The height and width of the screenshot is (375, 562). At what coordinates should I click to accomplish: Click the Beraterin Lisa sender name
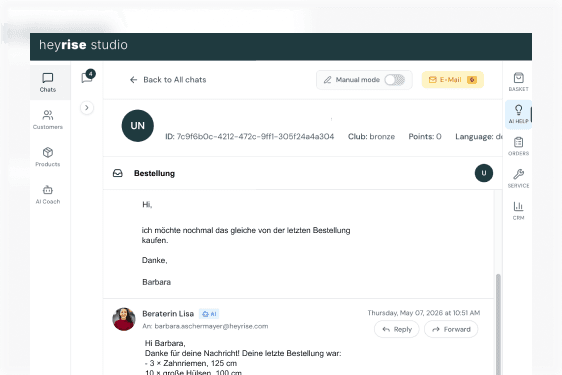tap(168, 314)
